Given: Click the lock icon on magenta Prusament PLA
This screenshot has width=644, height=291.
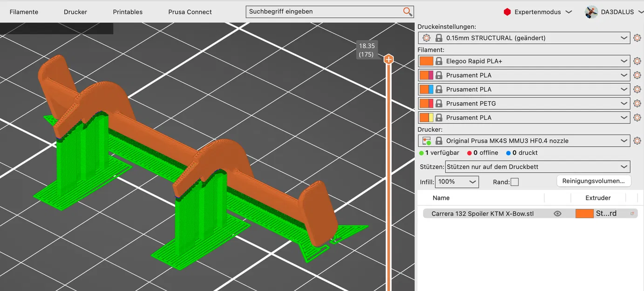Looking at the screenshot, I should click(439, 75).
